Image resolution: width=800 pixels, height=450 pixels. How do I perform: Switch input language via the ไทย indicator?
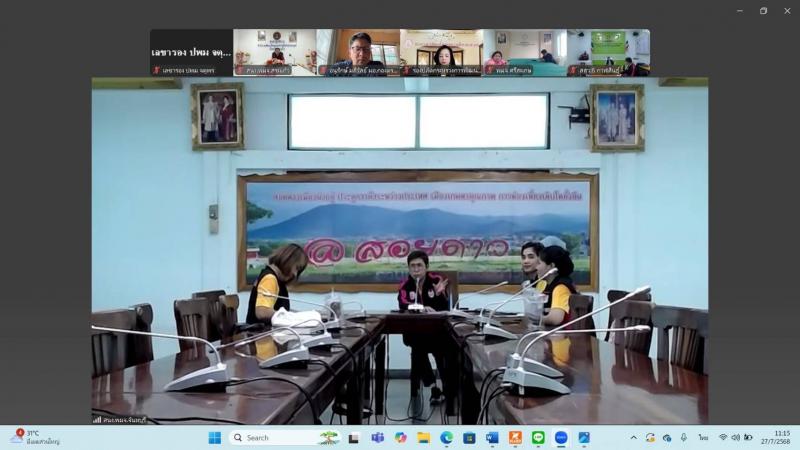click(x=704, y=438)
